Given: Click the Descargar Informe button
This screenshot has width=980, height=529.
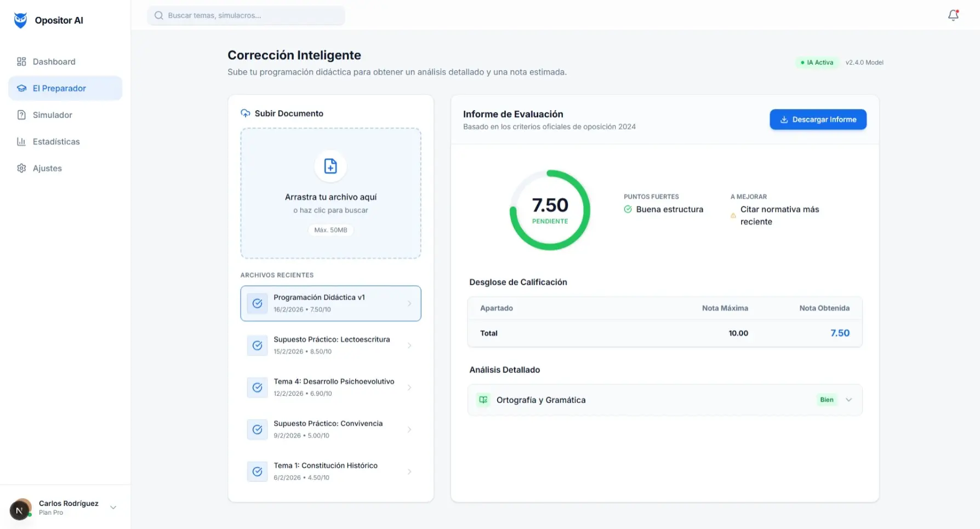Looking at the screenshot, I should pyautogui.click(x=817, y=119).
